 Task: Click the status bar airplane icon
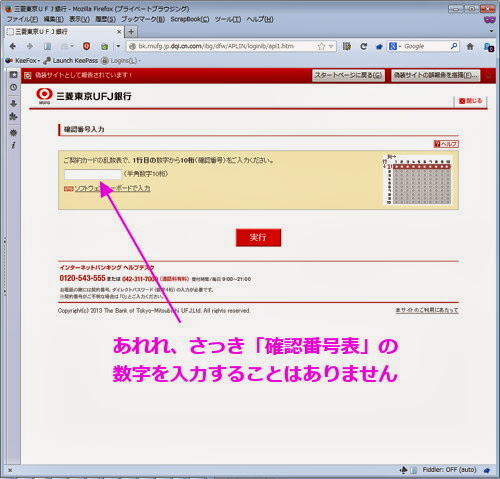coord(403,470)
